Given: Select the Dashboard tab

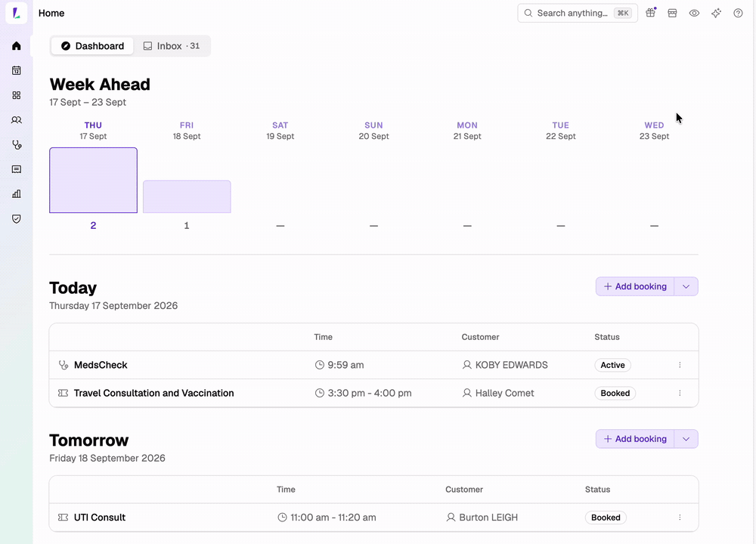Looking at the screenshot, I should click(x=92, y=46).
